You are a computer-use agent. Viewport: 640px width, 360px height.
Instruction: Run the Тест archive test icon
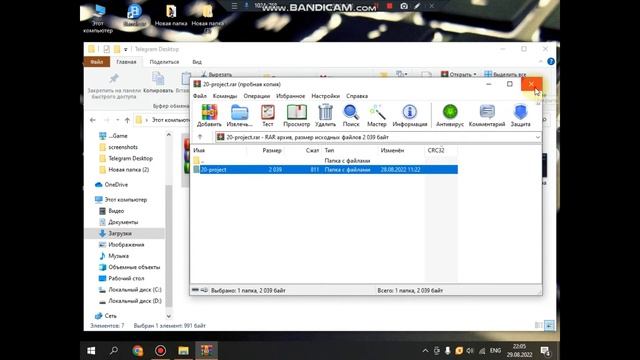click(268, 115)
